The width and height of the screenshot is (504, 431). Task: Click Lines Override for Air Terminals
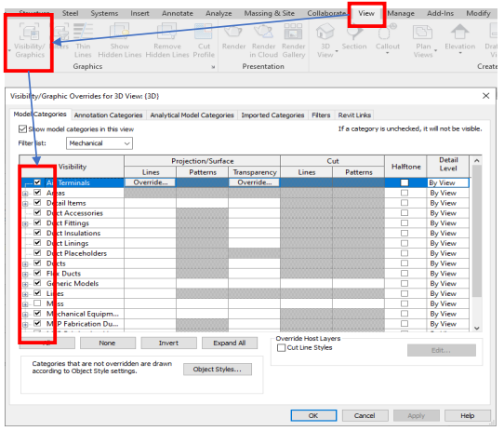150,182
